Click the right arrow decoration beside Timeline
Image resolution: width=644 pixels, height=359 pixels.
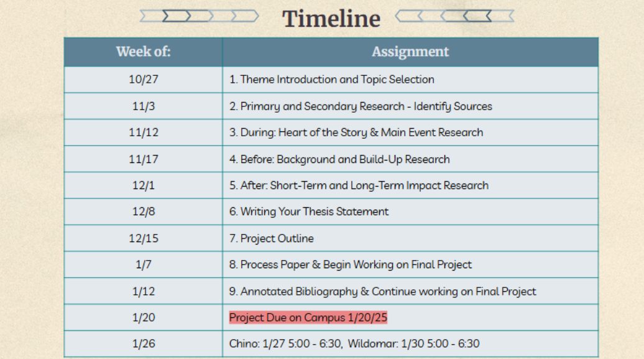pos(455,16)
